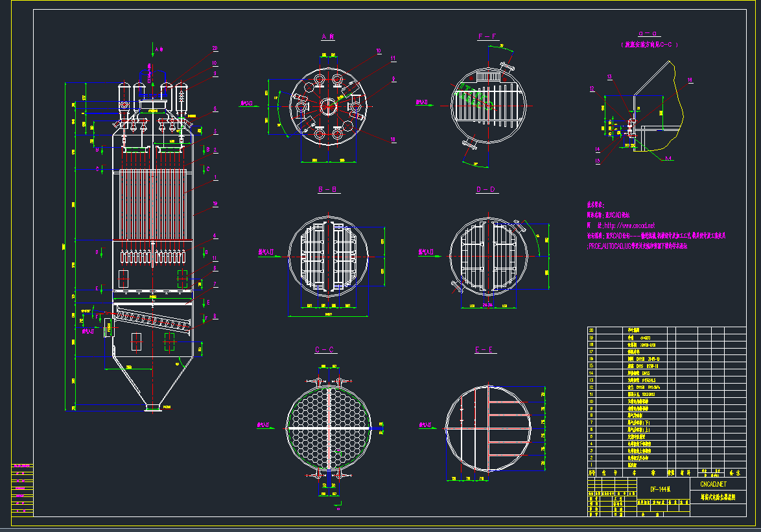The image size is (761, 532).
Task: Click part balloon number 20 on elevation
Action: pos(215,49)
